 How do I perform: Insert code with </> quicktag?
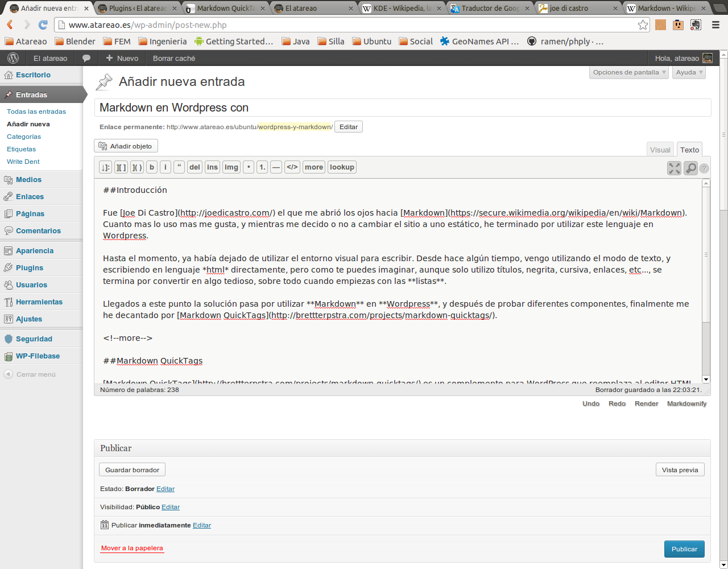(292, 167)
